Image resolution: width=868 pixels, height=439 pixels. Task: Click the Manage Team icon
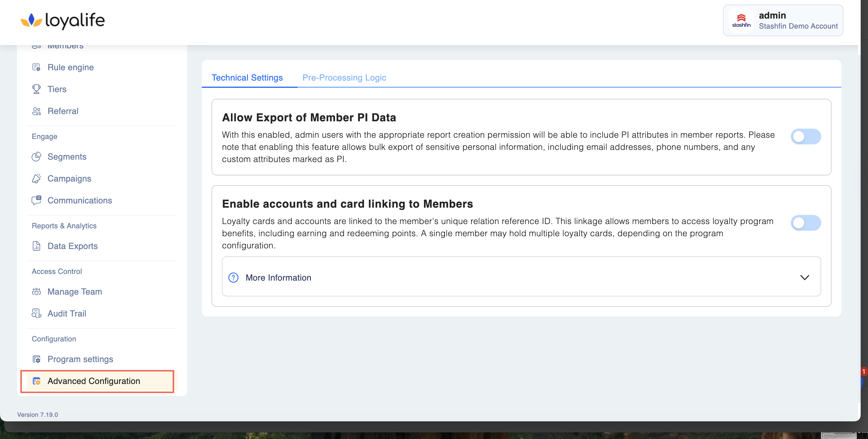pos(36,292)
